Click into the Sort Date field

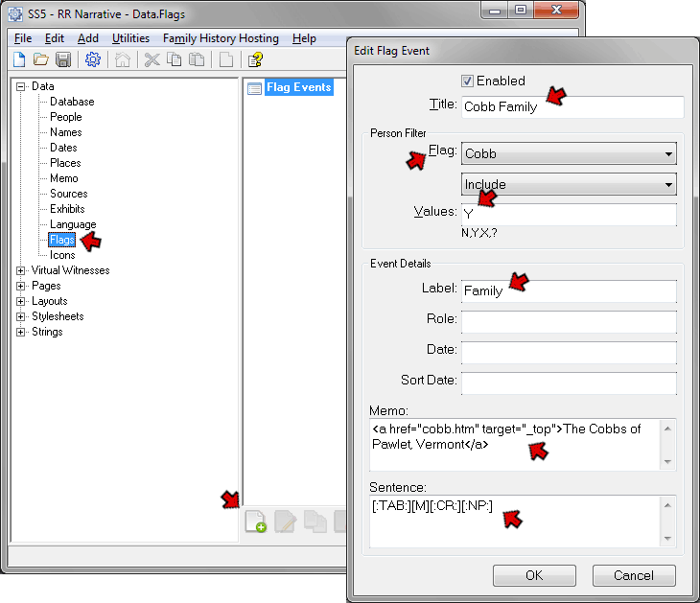569,382
